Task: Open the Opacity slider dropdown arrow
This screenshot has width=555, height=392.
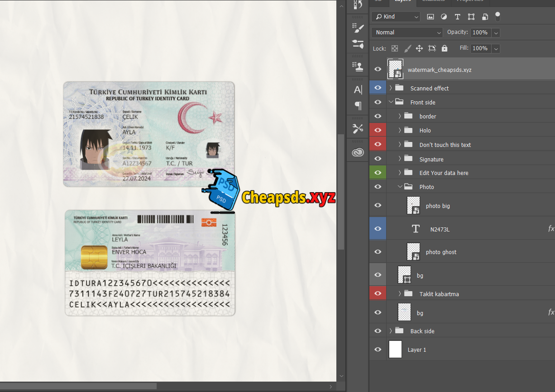Action: pyautogui.click(x=496, y=33)
